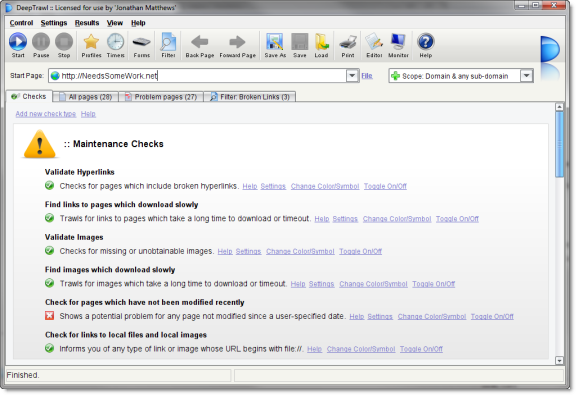This screenshot has width=576, height=395.
Task: Open the Settings menu
Action: coord(54,23)
